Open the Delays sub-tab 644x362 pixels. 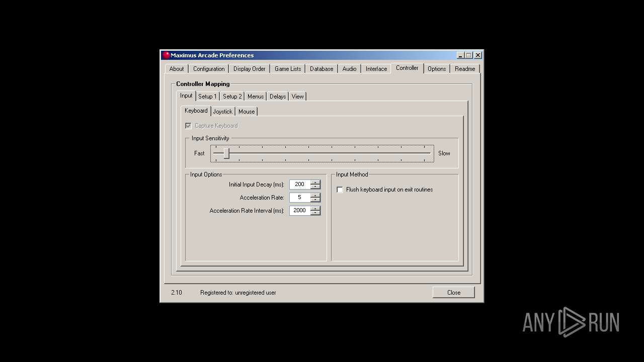(x=278, y=97)
